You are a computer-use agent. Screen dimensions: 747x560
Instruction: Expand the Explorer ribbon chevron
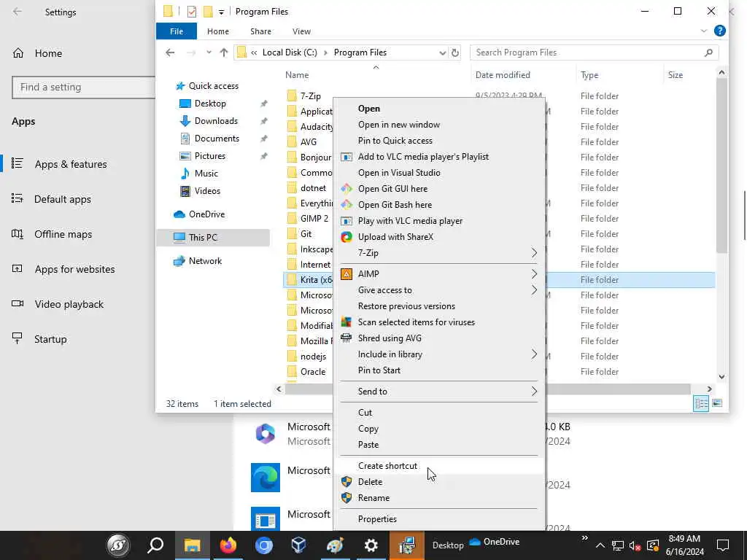[704, 31]
